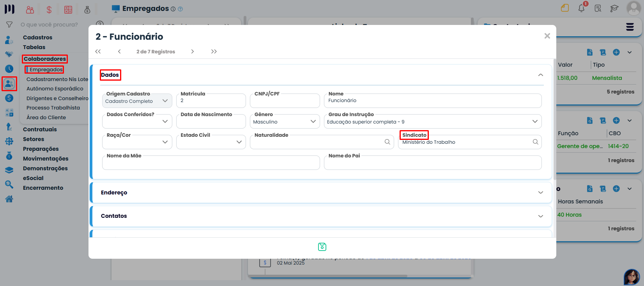Viewport: 644px width, 286px height.
Task: Open the Estado Civil dropdown
Action: coord(211,142)
